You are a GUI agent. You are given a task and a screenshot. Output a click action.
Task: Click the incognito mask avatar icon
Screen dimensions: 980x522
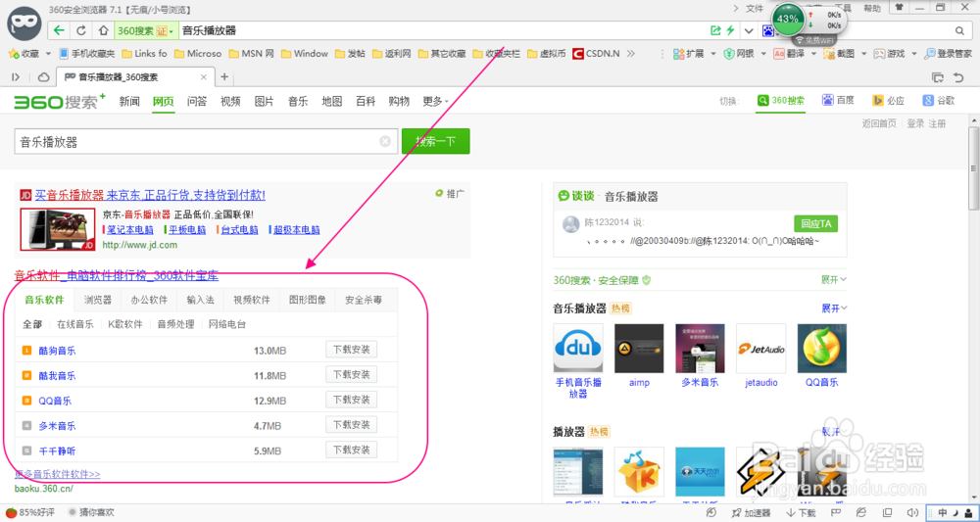(x=24, y=25)
